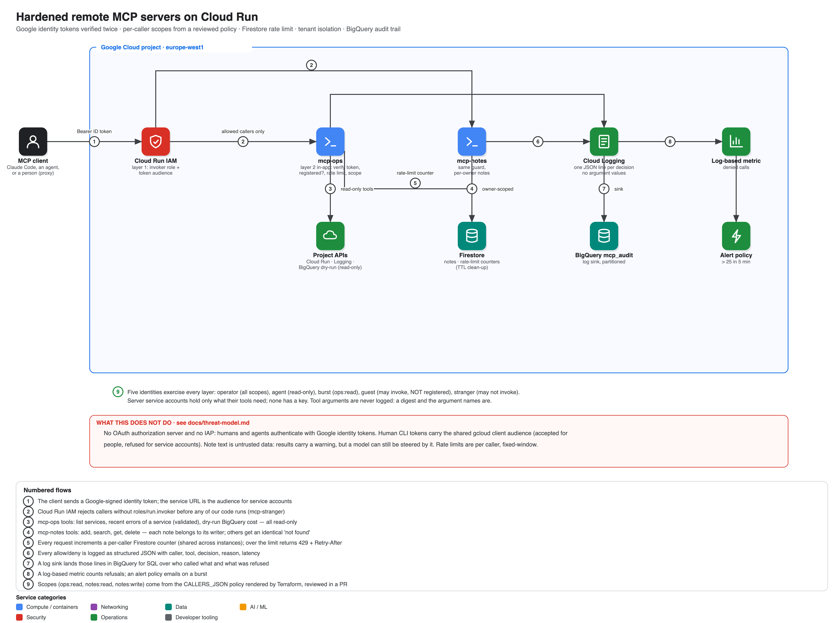Click the blue Compute / containers swatch

point(20,607)
